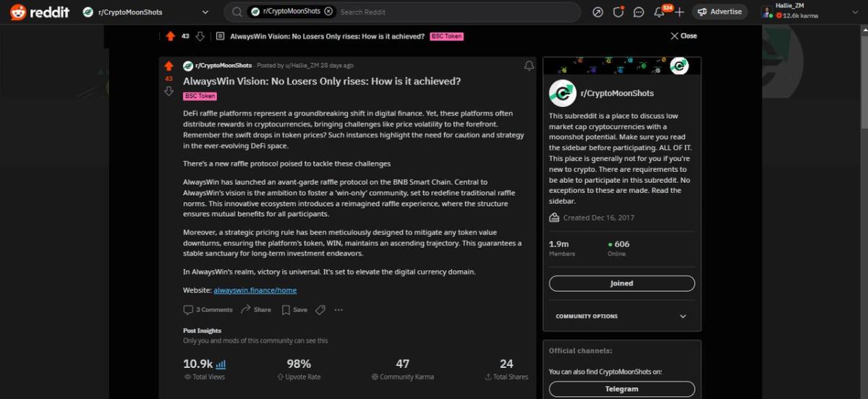Click the banner community logo icon
868x399 pixels.
pyautogui.click(x=679, y=66)
